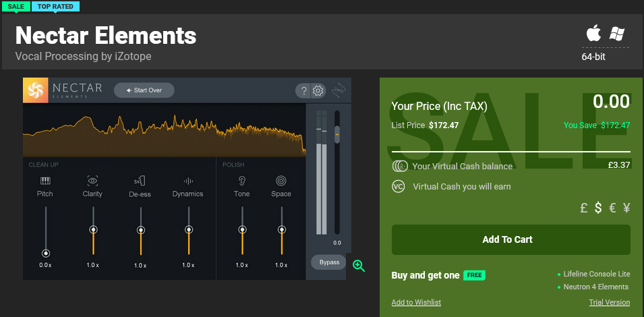Open the Lifeline Console Lite link
Image resolution: width=644 pixels, height=317 pixels.
(597, 274)
